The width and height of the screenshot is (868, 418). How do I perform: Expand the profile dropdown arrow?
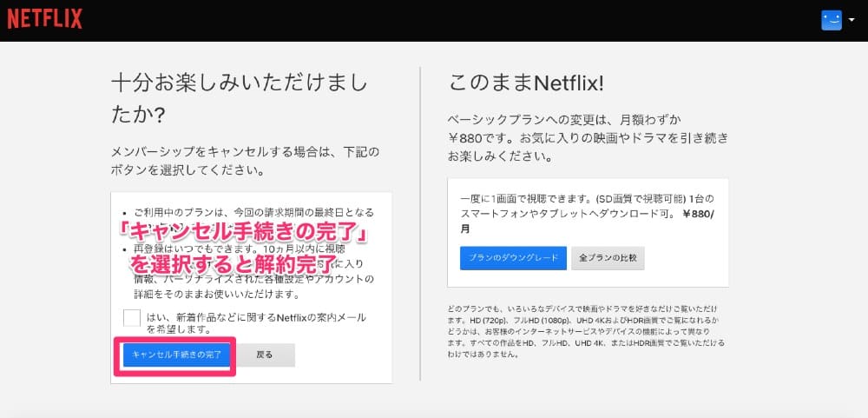pyautogui.click(x=852, y=21)
